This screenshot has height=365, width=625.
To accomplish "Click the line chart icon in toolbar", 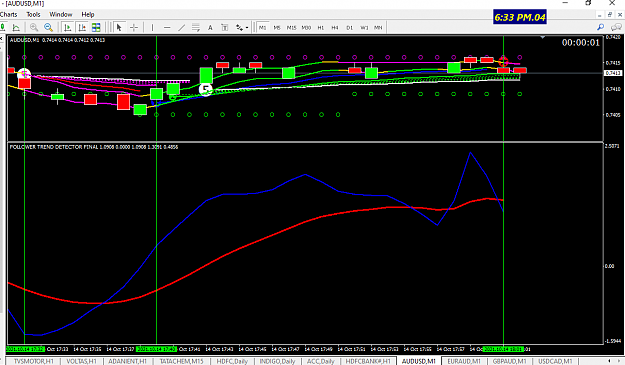I will click(x=16, y=27).
